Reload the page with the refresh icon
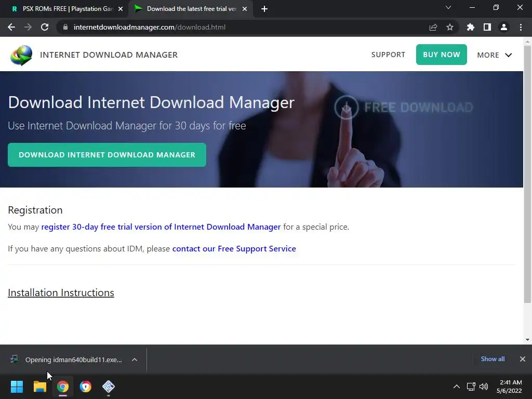532x399 pixels. pyautogui.click(x=45, y=27)
